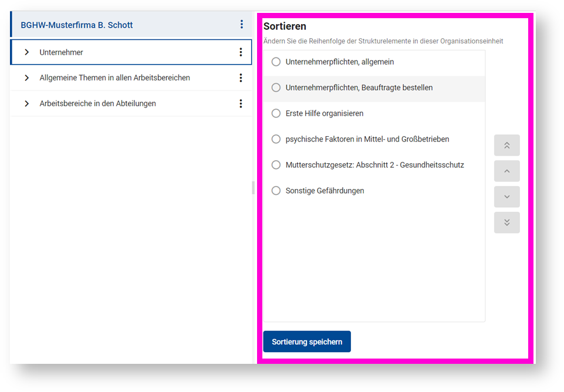Image resolution: width=564 pixels, height=392 pixels.
Task: Expand 'Allgemeine Themen in allen Arbeitsbereichen' node
Action: 27,77
